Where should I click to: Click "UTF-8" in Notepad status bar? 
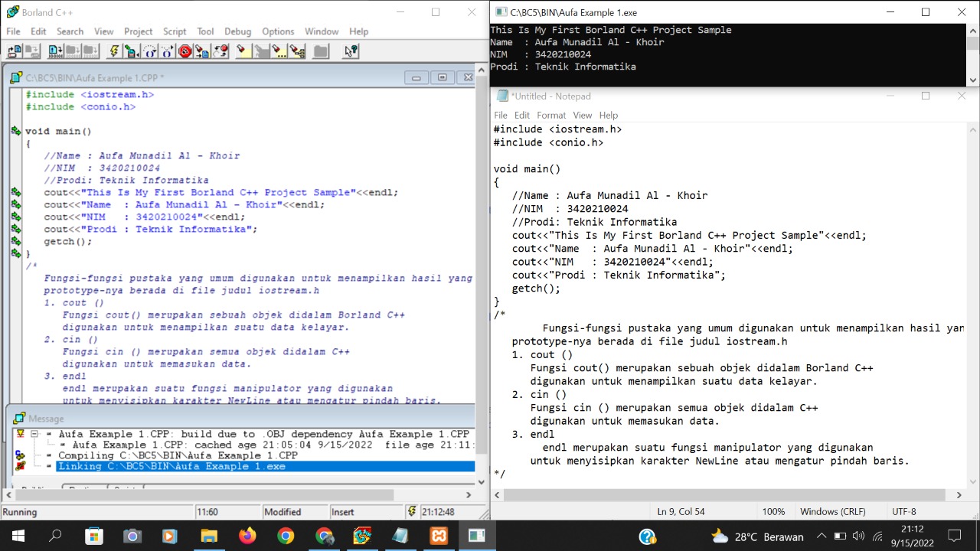(903, 511)
